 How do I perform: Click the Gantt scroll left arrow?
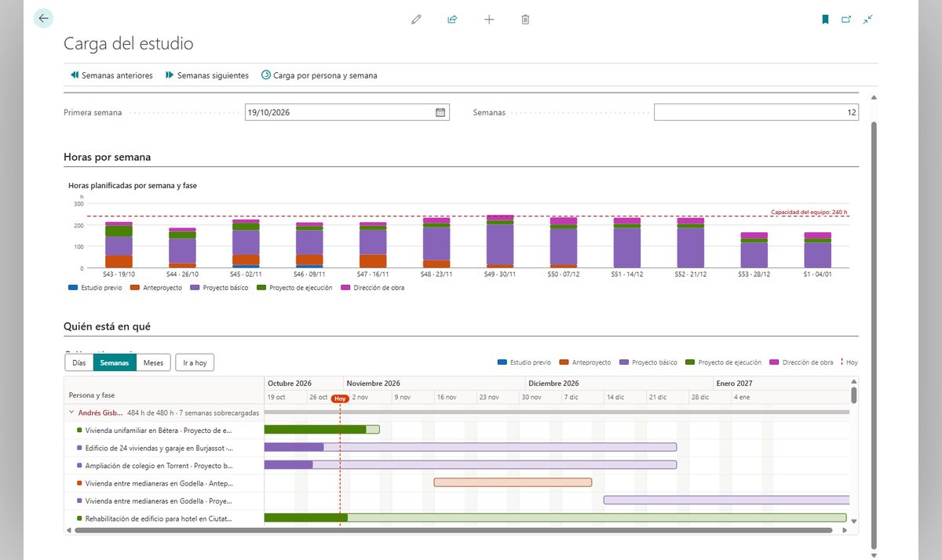point(69,531)
